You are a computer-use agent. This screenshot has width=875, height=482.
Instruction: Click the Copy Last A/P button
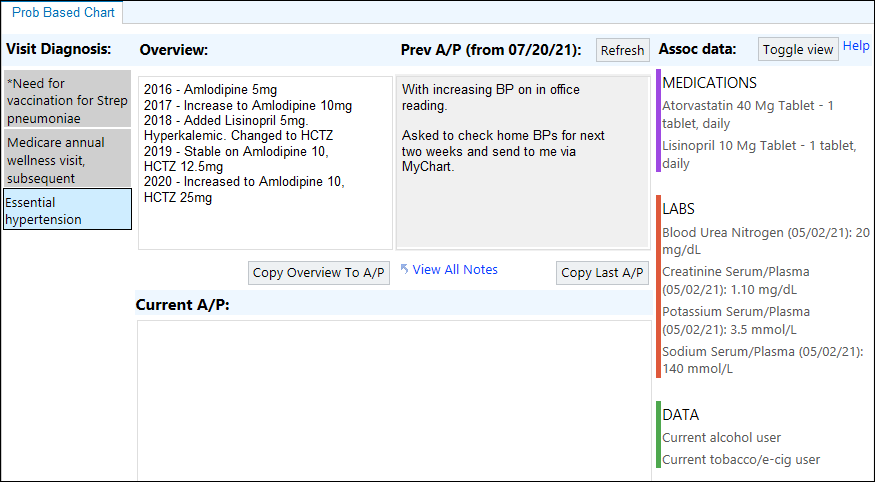point(602,273)
